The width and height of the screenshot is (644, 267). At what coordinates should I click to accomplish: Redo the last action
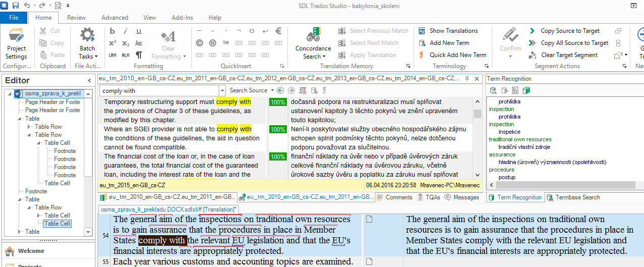pyautogui.click(x=42, y=6)
